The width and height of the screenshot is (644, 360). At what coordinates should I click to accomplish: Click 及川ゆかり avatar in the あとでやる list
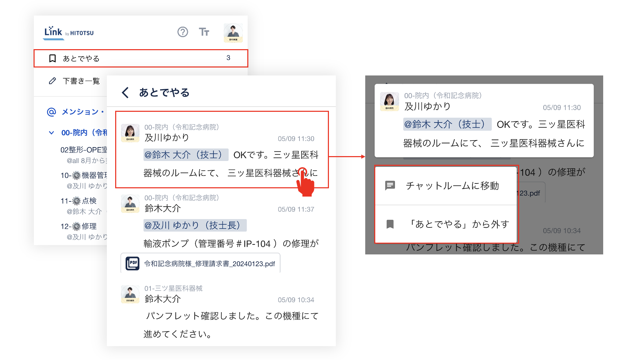click(x=130, y=133)
